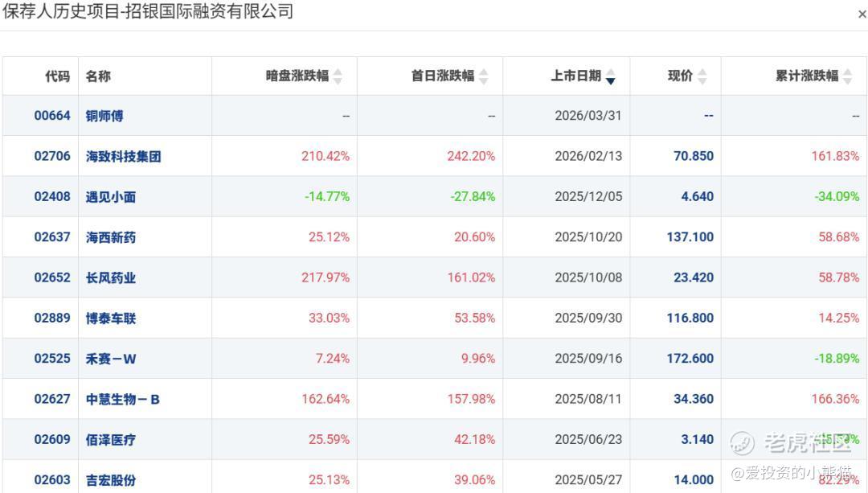The width and height of the screenshot is (868, 493).
Task: Open stock code 02706
Action: [52, 156]
